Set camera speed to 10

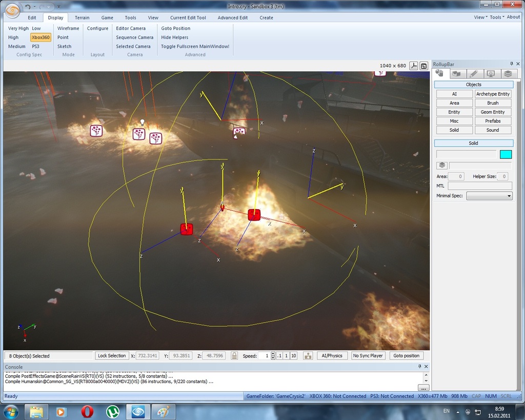coord(294,356)
